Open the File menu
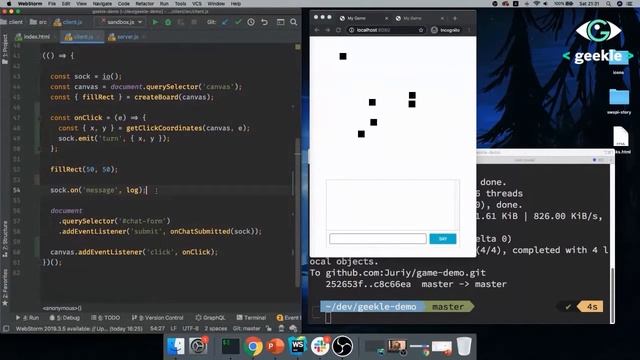The height and width of the screenshot is (360, 640). tap(52, 4)
